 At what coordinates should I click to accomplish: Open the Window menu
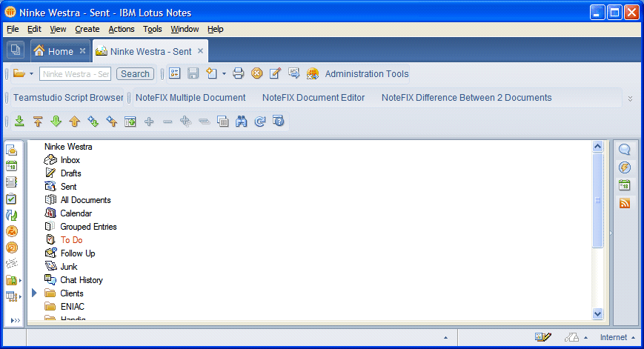[x=185, y=29]
